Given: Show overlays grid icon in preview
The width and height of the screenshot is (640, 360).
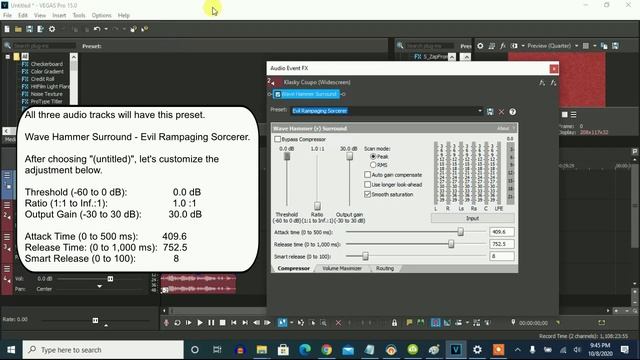Looking at the screenshot, I should pos(586,46).
